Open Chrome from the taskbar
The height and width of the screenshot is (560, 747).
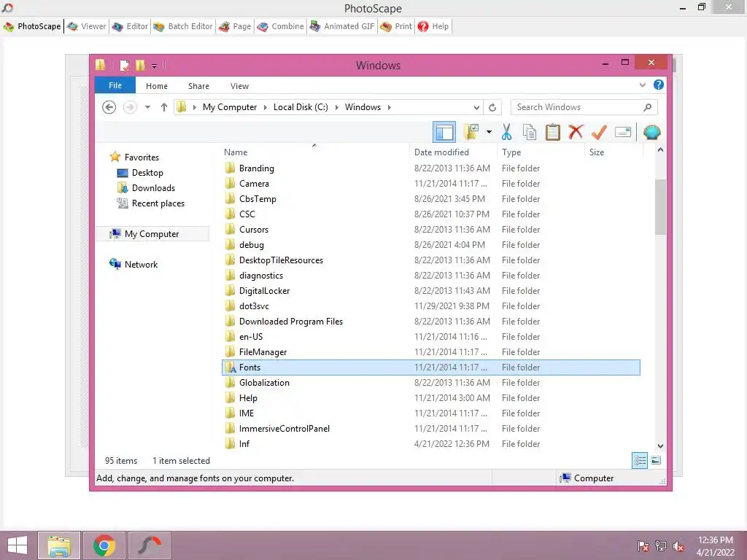(x=104, y=545)
